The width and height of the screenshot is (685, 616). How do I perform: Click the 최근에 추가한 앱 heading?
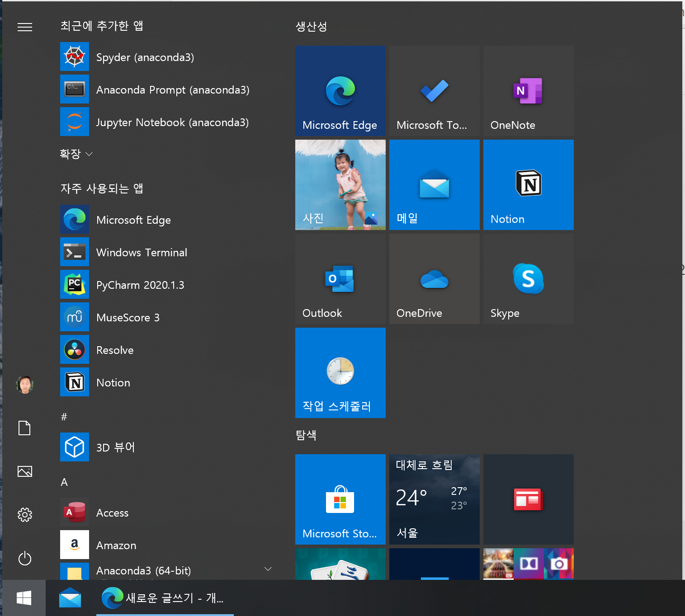click(x=102, y=26)
